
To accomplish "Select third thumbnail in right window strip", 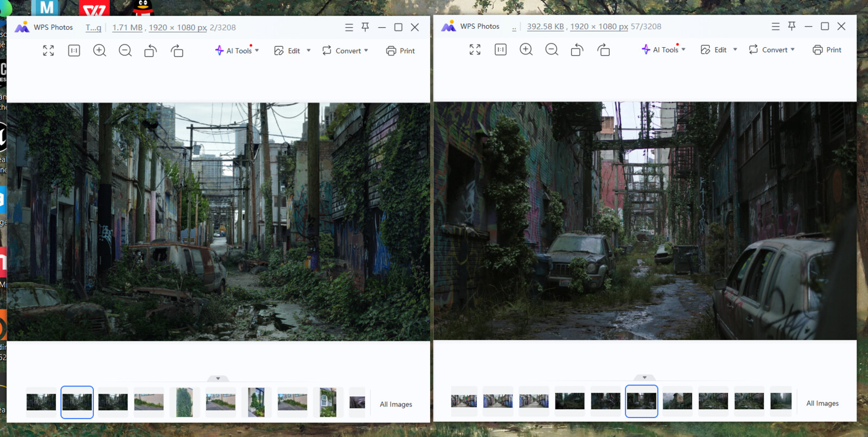I will coord(534,401).
